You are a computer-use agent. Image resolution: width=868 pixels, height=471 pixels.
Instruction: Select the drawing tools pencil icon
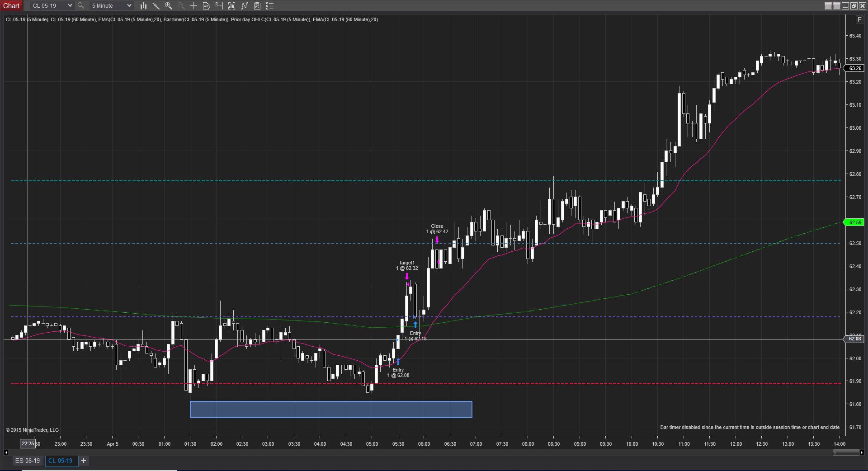[x=156, y=6]
